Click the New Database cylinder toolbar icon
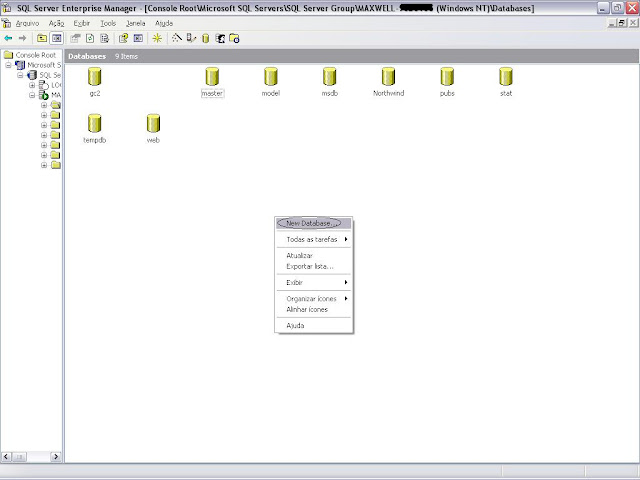640x480 pixels. (x=206, y=38)
